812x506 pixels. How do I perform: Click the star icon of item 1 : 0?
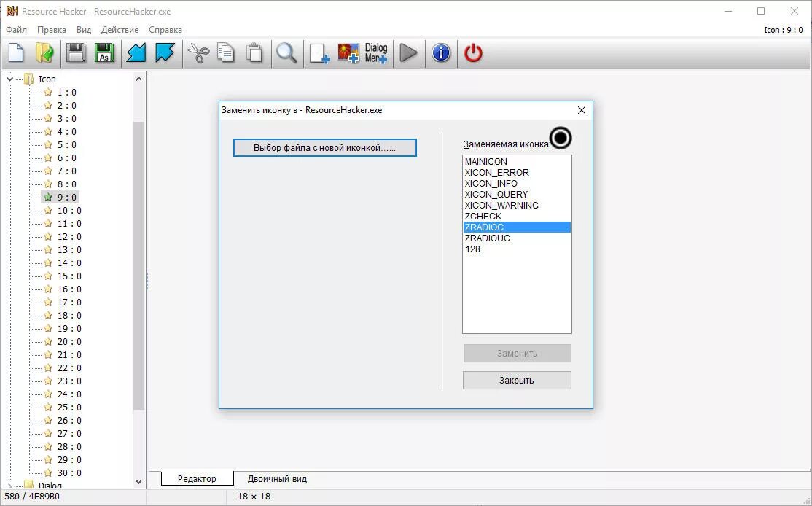(48, 92)
